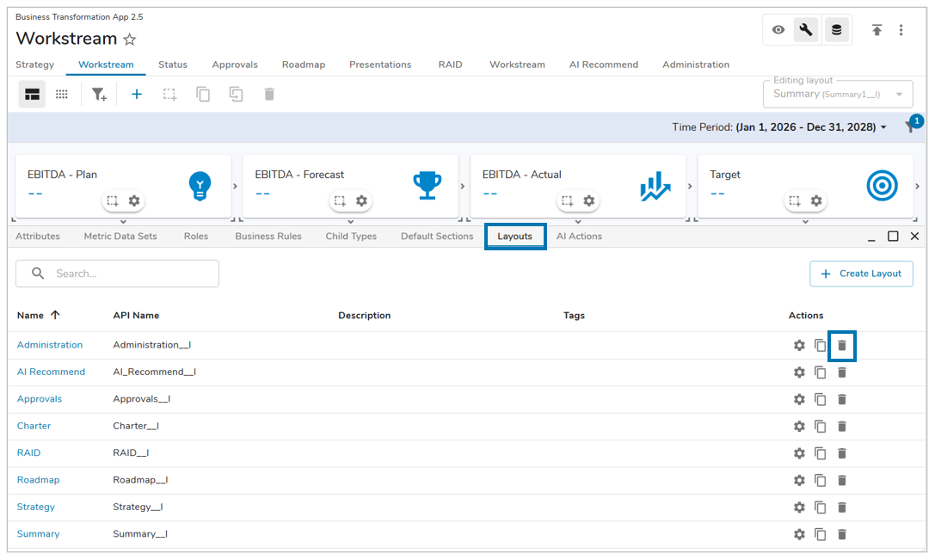Open the Editing layout Summary dropdown
Viewport: 935px width, 560px height.
tap(837, 94)
